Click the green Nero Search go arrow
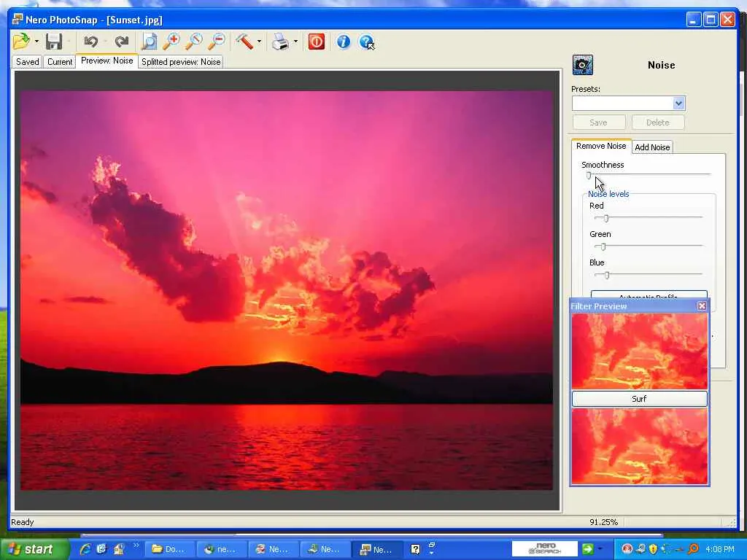The image size is (747, 560). (x=588, y=549)
